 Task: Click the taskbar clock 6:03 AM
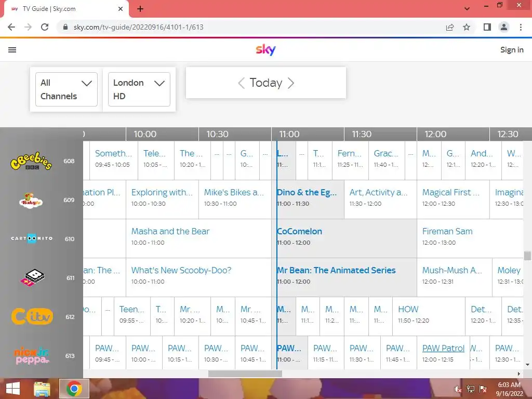click(509, 385)
